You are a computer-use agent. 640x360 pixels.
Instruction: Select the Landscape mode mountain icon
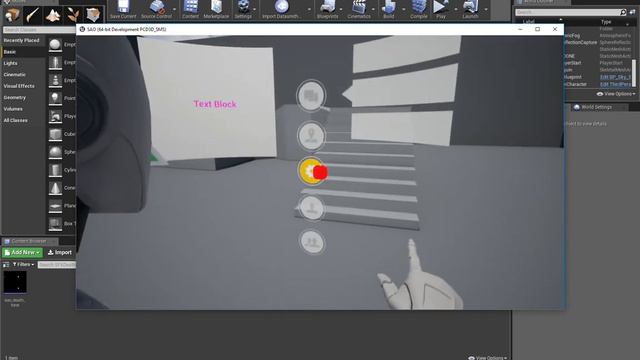53,15
